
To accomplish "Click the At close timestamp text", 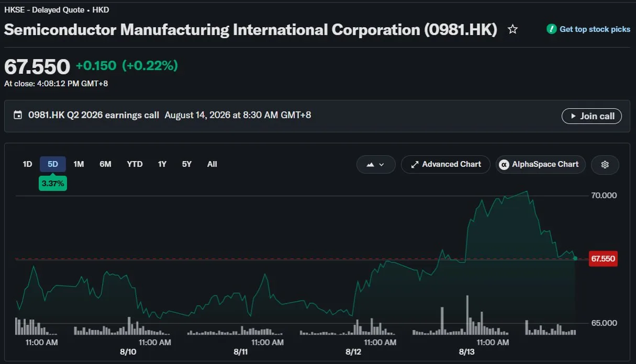I will (56, 83).
